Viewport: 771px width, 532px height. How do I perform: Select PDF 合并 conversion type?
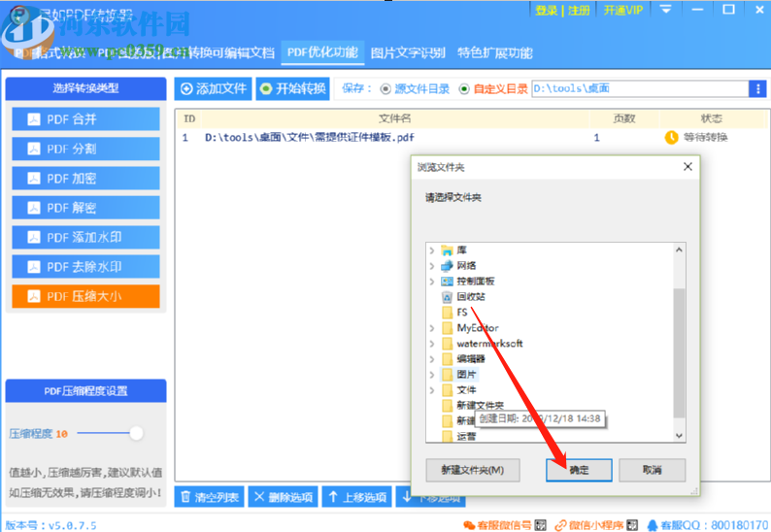tap(86, 119)
